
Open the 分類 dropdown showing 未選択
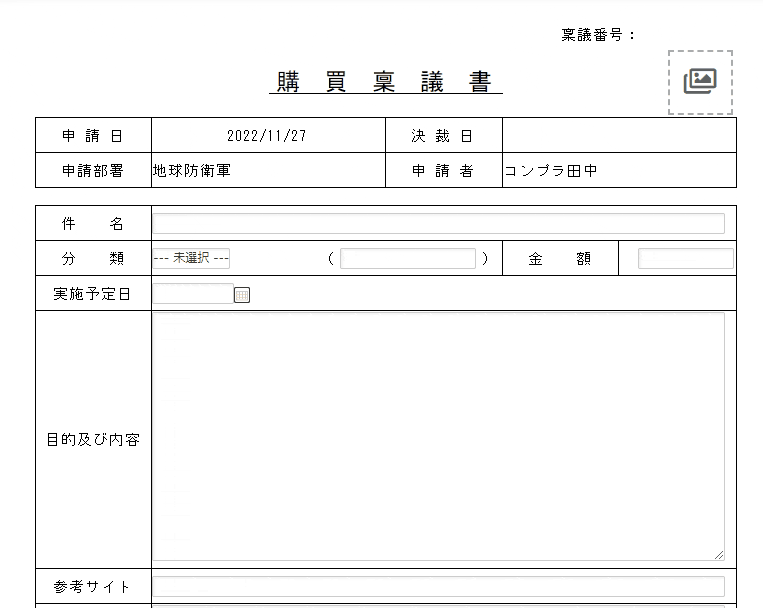(x=191, y=258)
